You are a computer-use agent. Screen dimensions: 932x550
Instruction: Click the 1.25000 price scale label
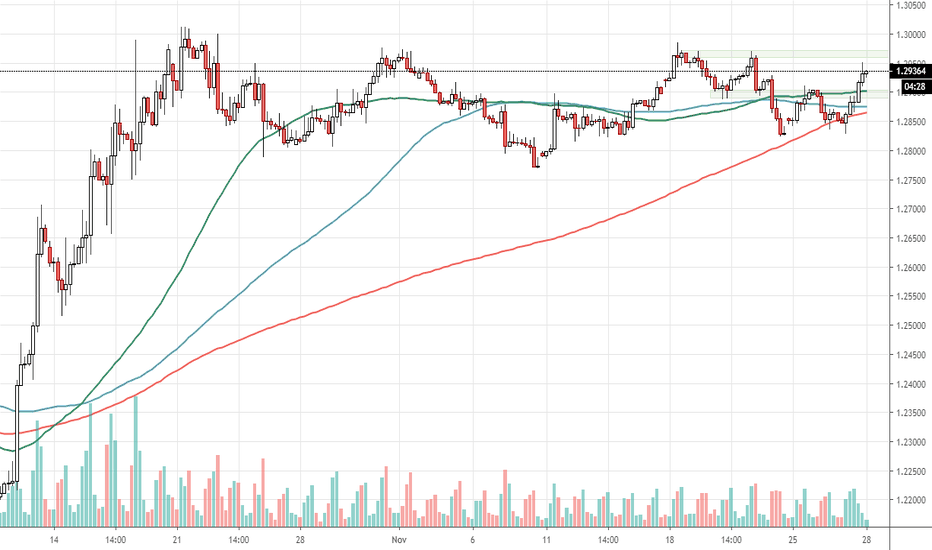pyautogui.click(x=910, y=326)
